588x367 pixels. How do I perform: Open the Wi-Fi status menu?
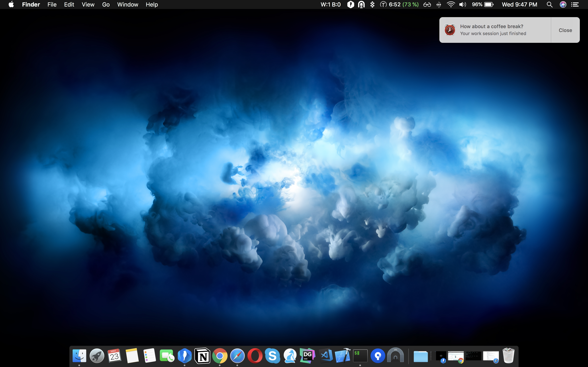coord(451,5)
